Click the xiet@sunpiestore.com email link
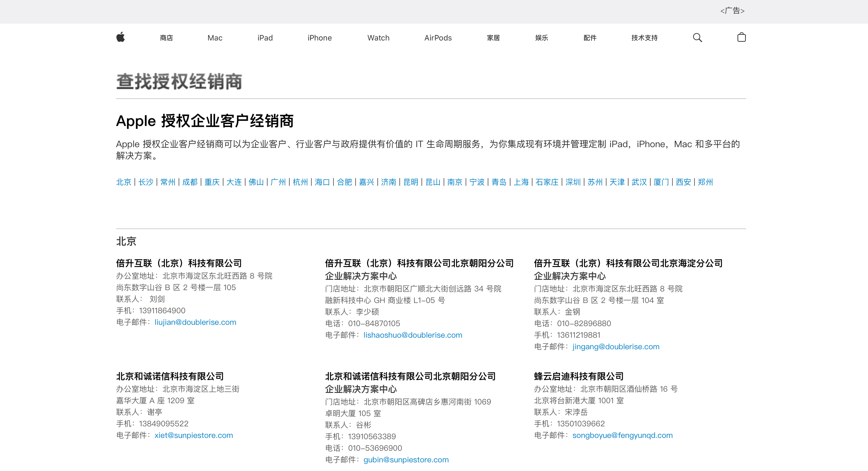 tap(194, 435)
